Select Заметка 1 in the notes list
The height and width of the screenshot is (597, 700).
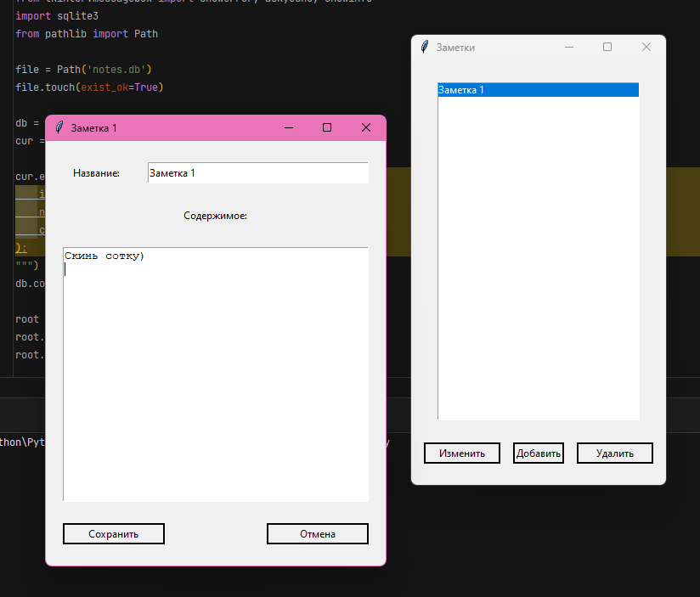point(538,90)
